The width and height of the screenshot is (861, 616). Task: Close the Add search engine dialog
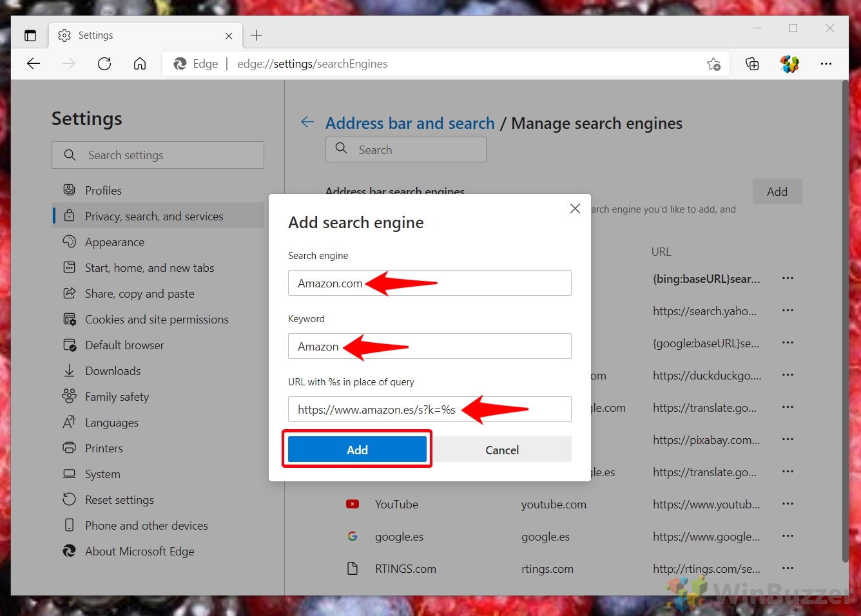[x=576, y=209]
